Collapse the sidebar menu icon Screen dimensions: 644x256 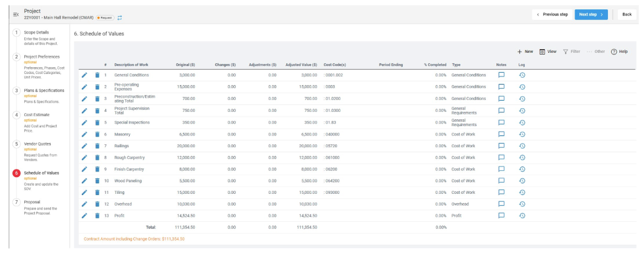pyautogui.click(x=16, y=14)
